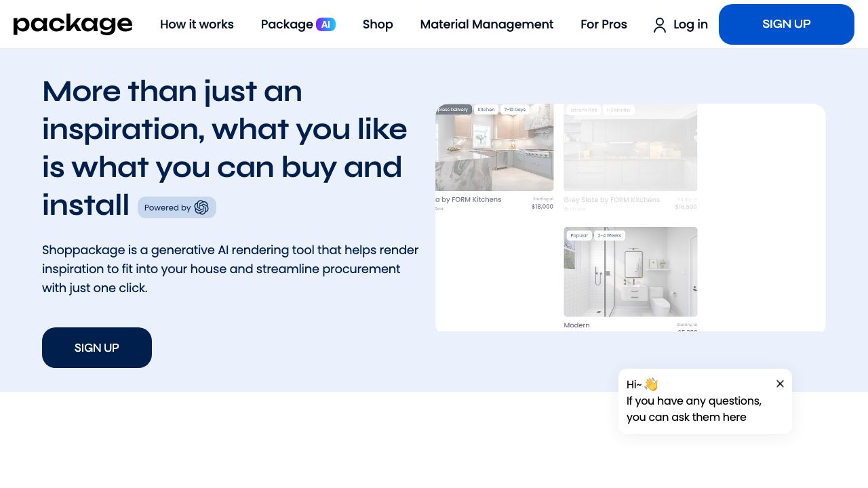Click the 2-4 Weeks tag

[x=610, y=235]
